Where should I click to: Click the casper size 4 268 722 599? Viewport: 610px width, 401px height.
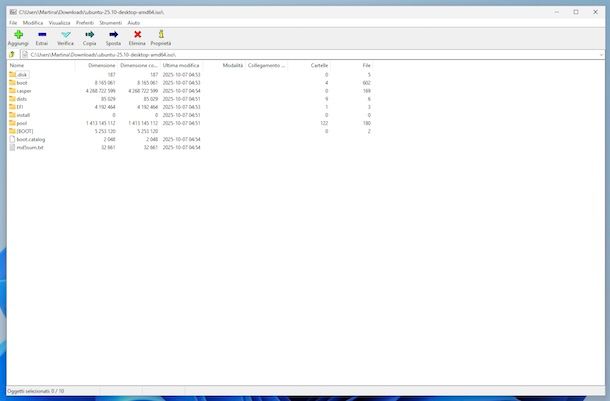click(100, 91)
